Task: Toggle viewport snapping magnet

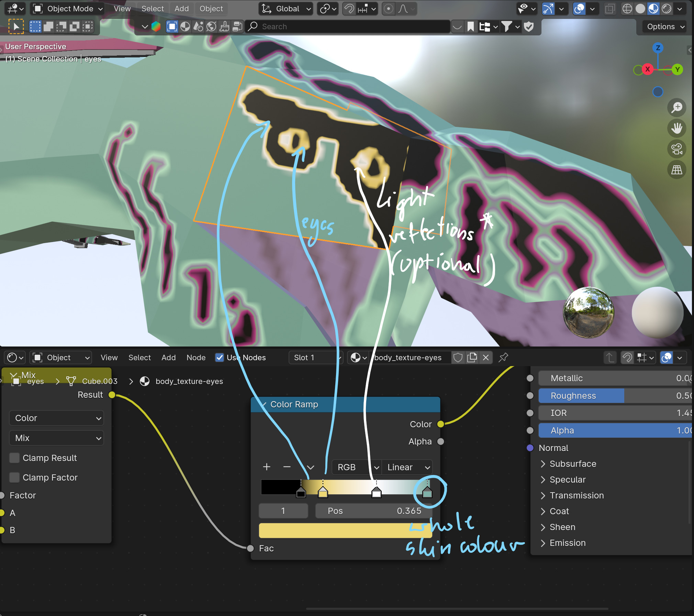Action: 349,9
